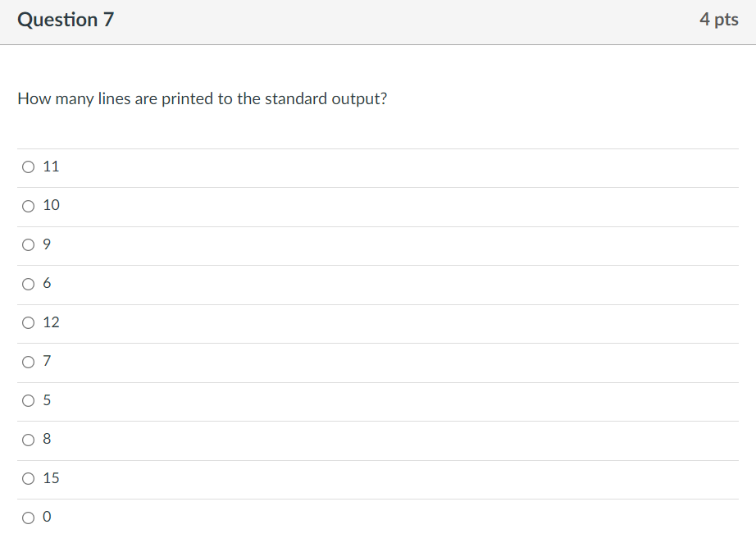Screen dimensions: 756x552
Task: Click the label text reading 15
Action: pos(51,478)
